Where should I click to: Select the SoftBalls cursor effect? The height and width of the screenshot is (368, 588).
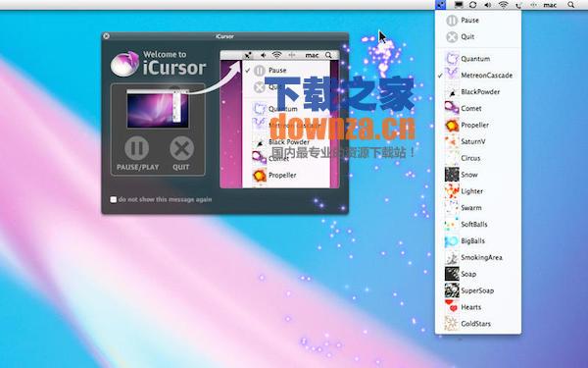tap(478, 224)
